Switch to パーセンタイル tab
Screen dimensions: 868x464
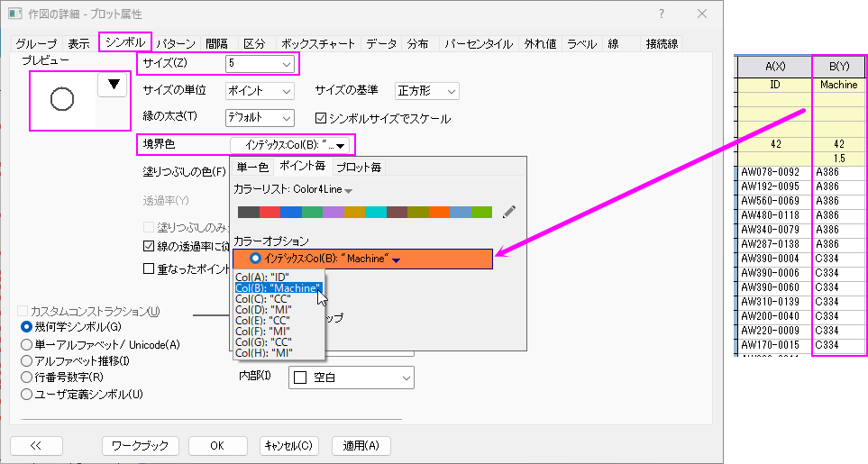point(479,43)
